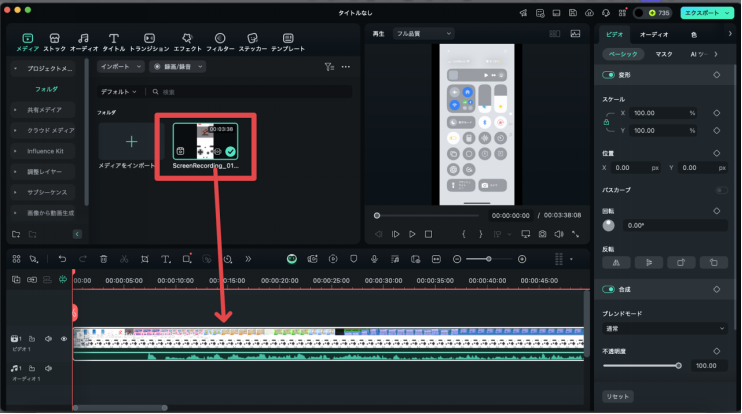Viewport: 742px width, 414px height.
Task: Hide the ビデオ 1 track with eye icon
Action: [x=64, y=339]
